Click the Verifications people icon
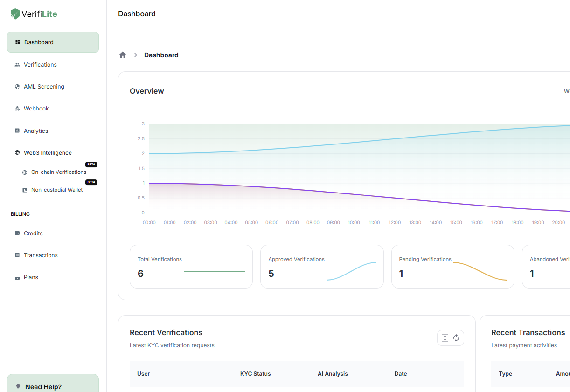 pyautogui.click(x=17, y=65)
